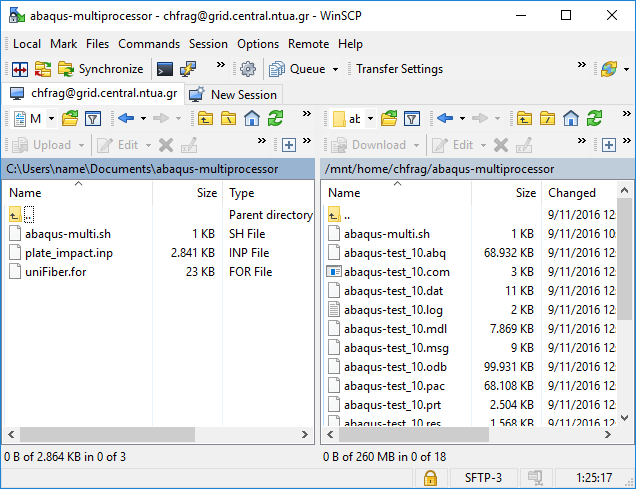Click the remote Back arrow icon
This screenshot has width=636, height=489.
tap(445, 119)
